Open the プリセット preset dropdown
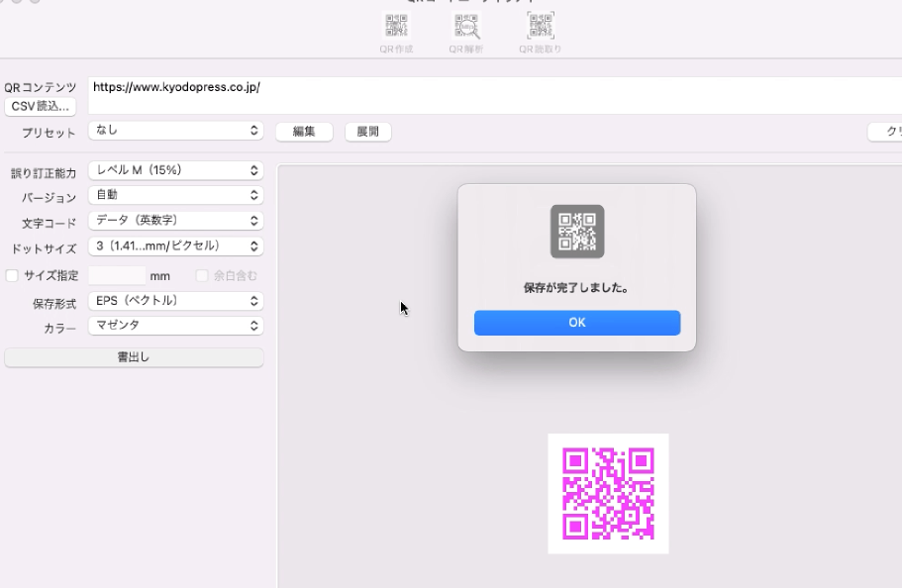Screen dimensions: 902x588 (x=175, y=132)
